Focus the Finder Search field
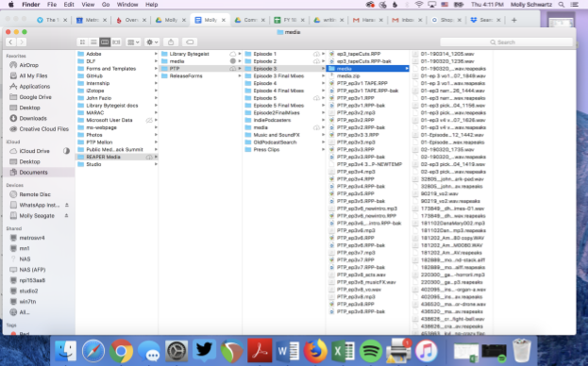Viewport: 588px width, 366px height. [x=506, y=42]
